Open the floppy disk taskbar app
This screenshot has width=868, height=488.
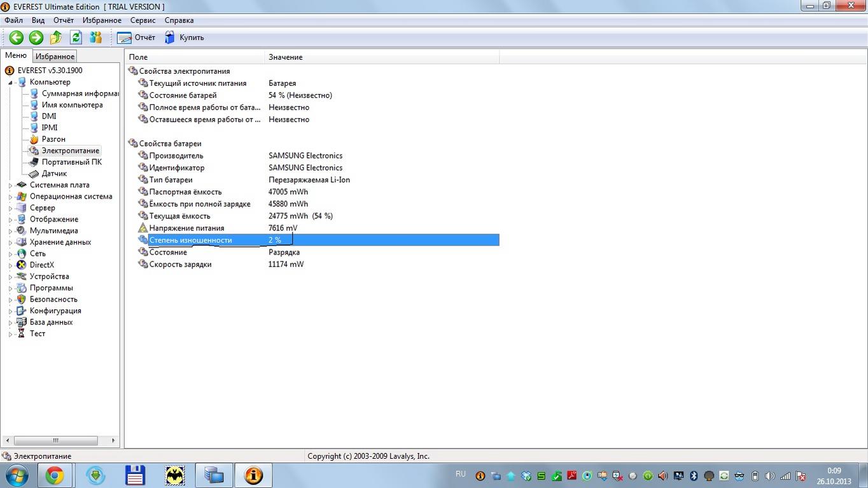coord(136,475)
